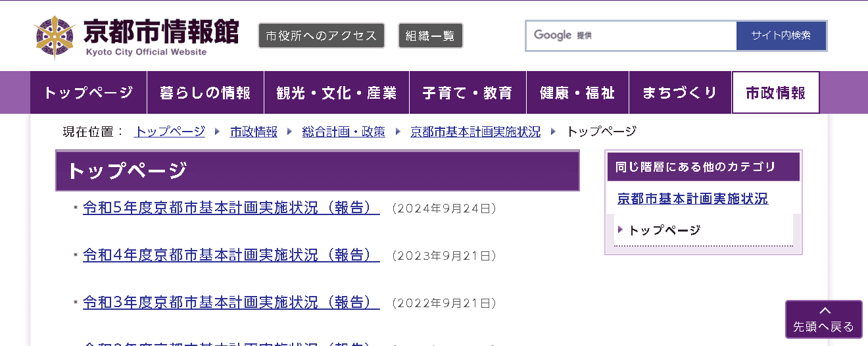Focus the Google site search field
This screenshot has height=346, width=868.
631,36
